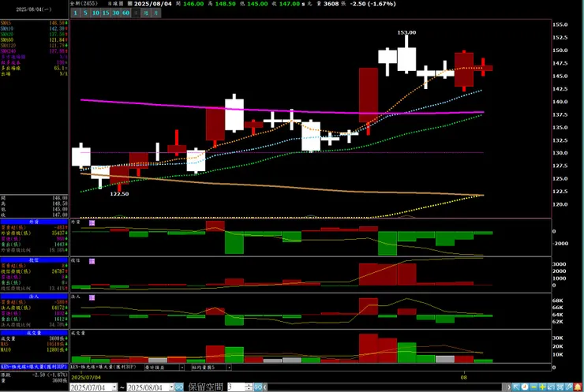Image resolution: width=584 pixels, height=392 pixels.
Task: Click the bottom horizontal chart scrollbar track
Action: [x=387, y=387]
